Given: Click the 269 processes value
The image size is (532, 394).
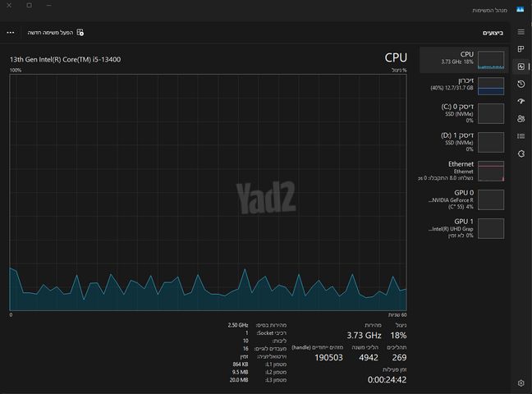Looking at the screenshot, I should click(x=399, y=357).
